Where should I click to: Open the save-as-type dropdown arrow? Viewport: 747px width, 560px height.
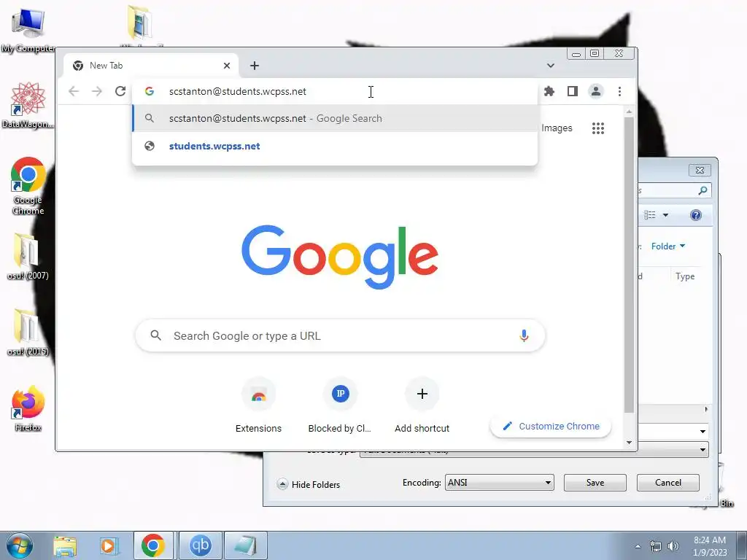tap(703, 449)
